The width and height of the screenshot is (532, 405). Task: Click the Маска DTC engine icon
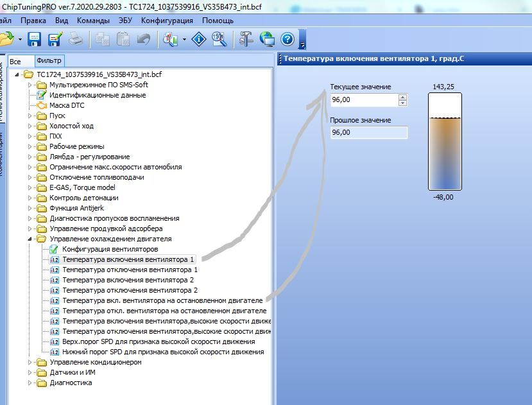tap(42, 105)
